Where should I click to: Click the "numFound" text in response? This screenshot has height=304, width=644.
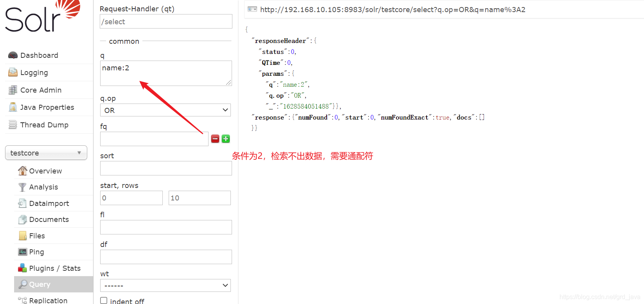[313, 118]
